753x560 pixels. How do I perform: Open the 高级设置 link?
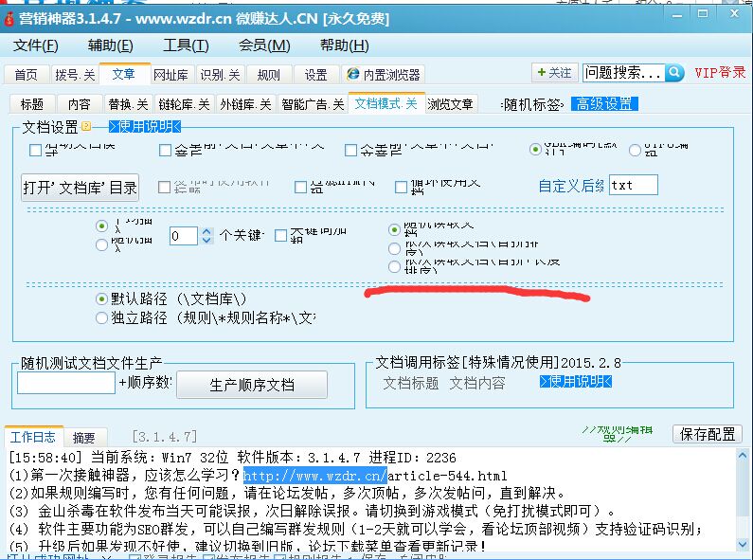[606, 104]
